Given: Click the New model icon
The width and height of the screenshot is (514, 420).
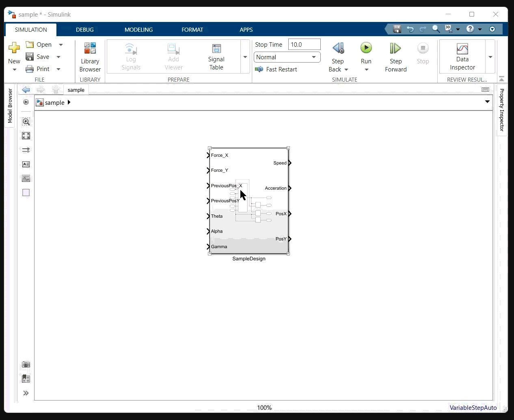Looking at the screenshot, I should point(14,48).
